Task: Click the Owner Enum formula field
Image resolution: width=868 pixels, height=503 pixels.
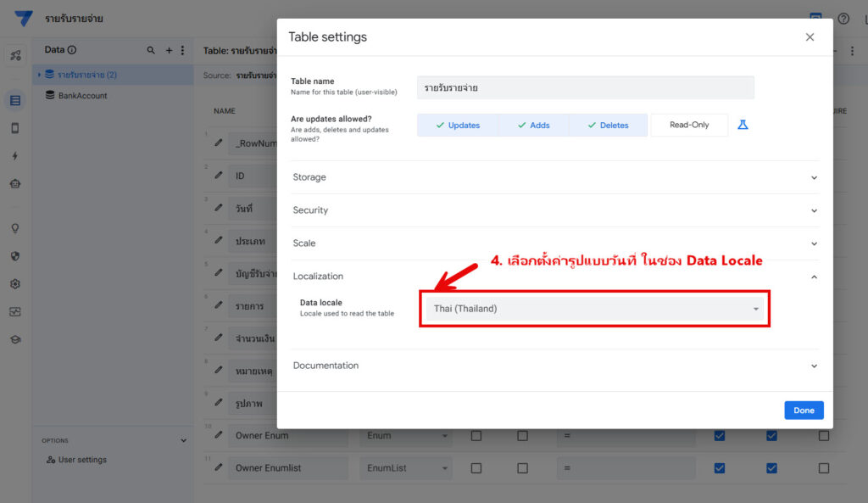Action: pos(626,436)
